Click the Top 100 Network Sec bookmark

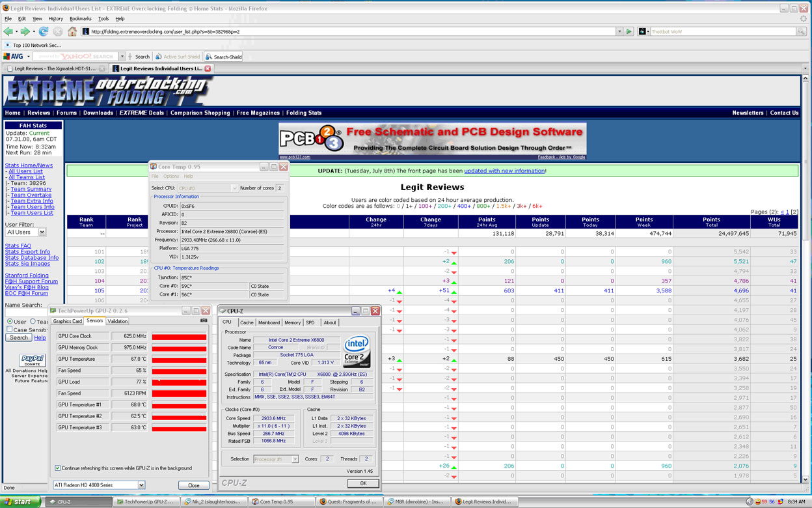[x=33, y=45]
